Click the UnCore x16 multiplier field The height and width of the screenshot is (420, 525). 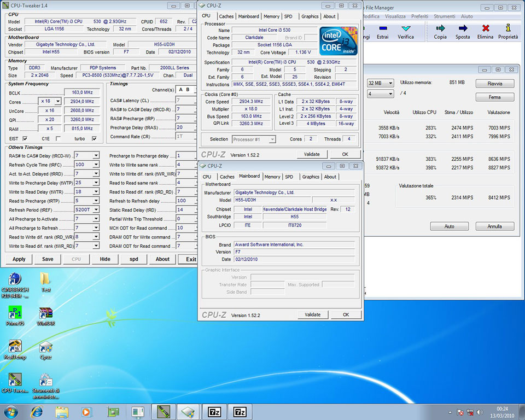click(50, 110)
